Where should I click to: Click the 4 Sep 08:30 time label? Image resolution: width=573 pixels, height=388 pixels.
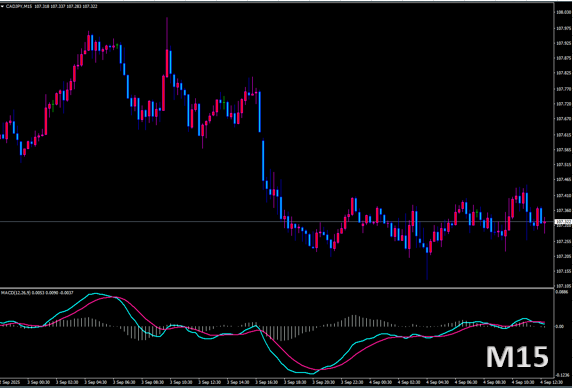click(495, 382)
